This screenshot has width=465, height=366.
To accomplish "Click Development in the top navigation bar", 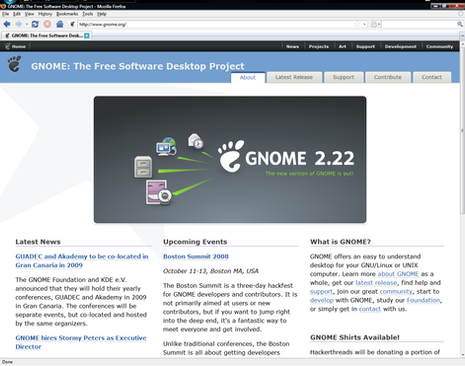I will click(400, 46).
